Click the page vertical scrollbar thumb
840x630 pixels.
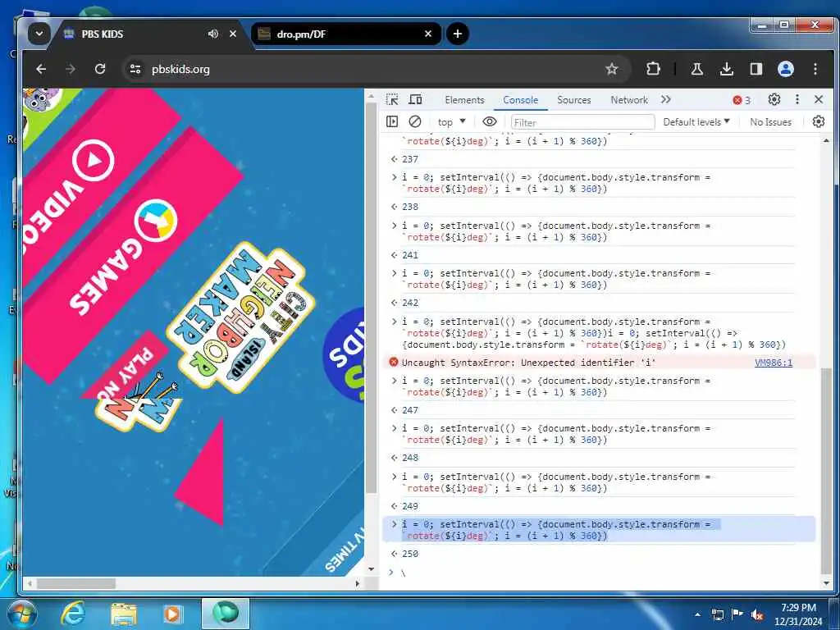(372, 297)
